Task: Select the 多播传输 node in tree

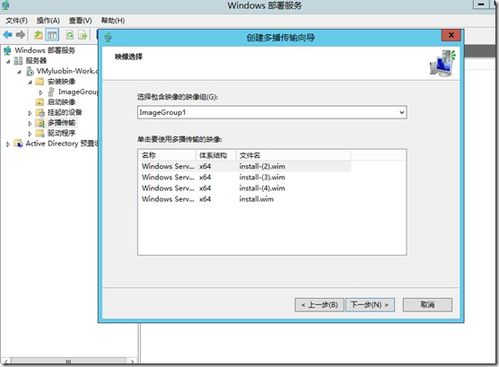Action: 62,123
